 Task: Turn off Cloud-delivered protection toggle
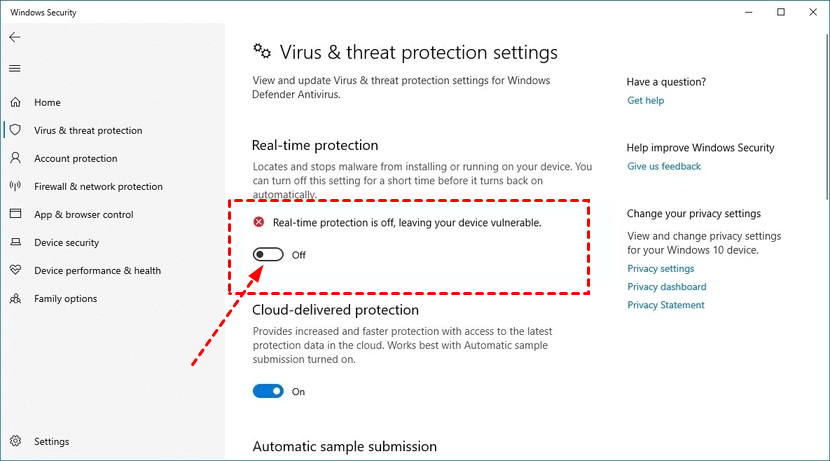click(268, 392)
